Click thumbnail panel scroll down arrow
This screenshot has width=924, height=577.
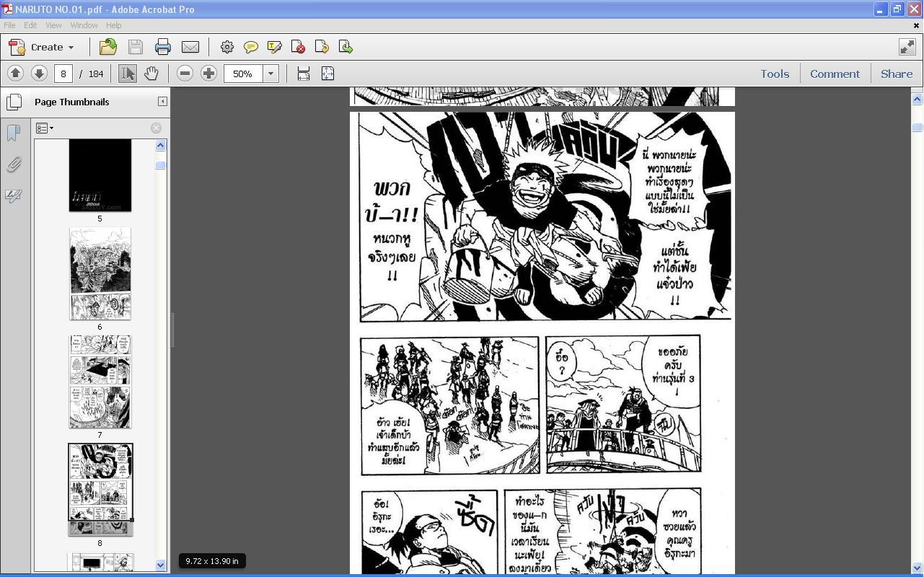[x=161, y=565]
